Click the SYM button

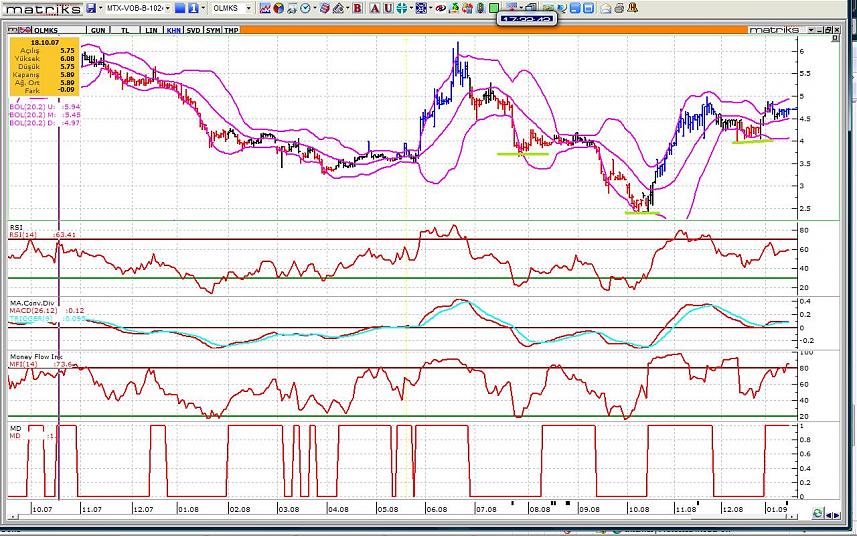[213, 30]
